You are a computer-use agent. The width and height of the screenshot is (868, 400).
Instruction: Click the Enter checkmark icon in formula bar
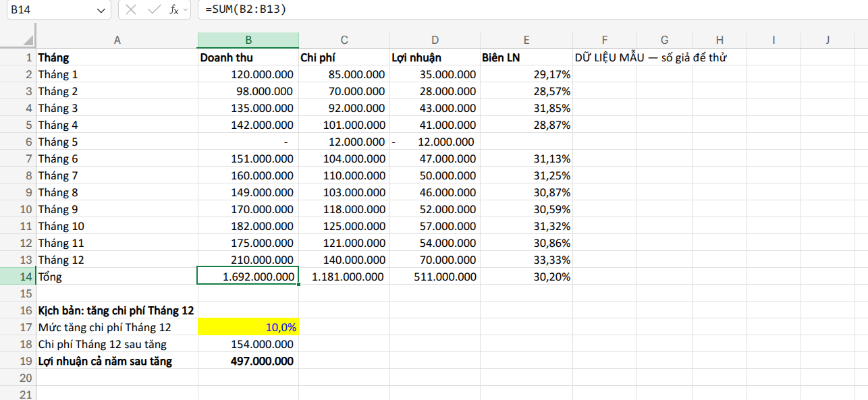pos(154,10)
